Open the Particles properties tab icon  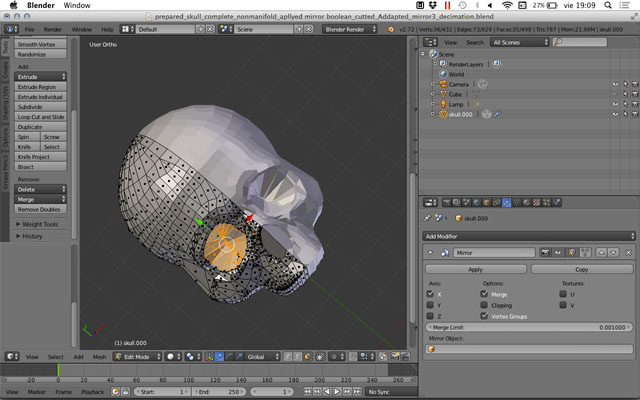[547, 202]
